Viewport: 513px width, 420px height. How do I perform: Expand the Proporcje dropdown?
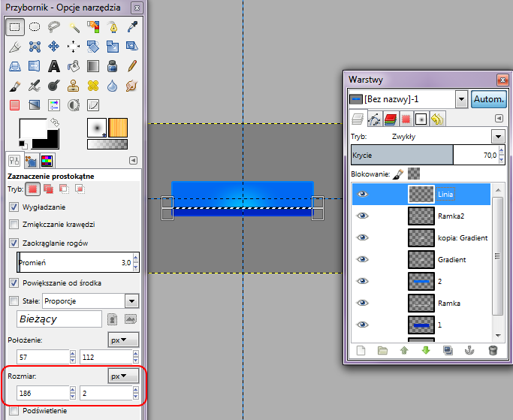133,301
